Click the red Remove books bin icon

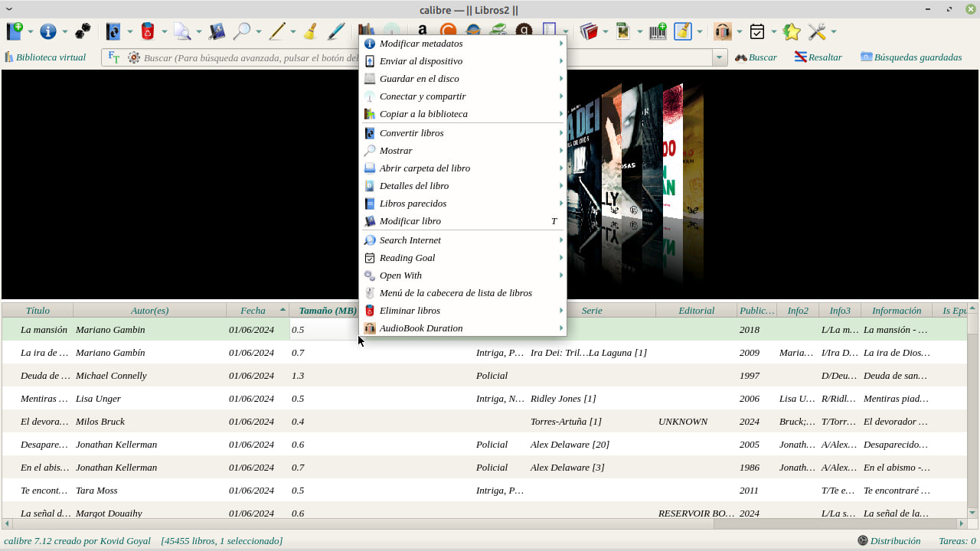click(148, 31)
